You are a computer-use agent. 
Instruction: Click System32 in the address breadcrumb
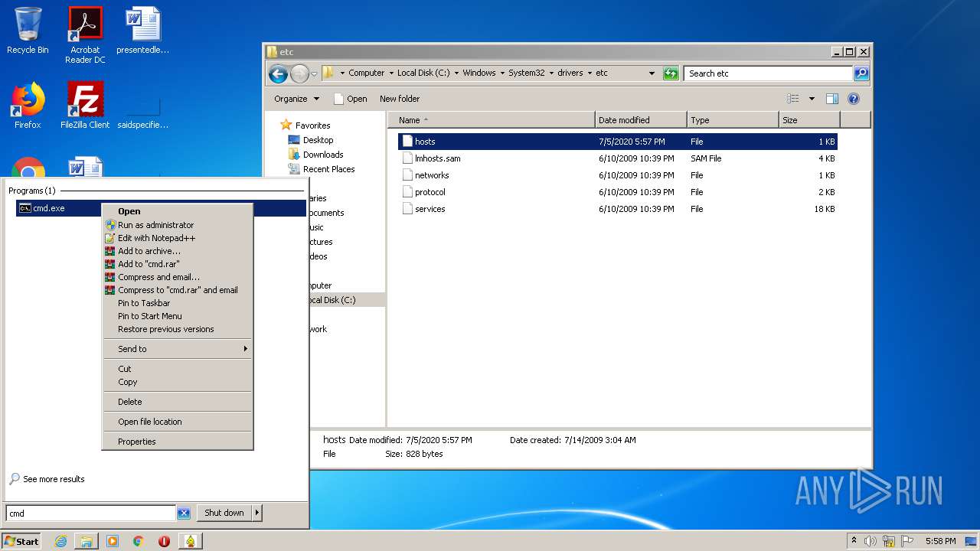[x=527, y=73]
